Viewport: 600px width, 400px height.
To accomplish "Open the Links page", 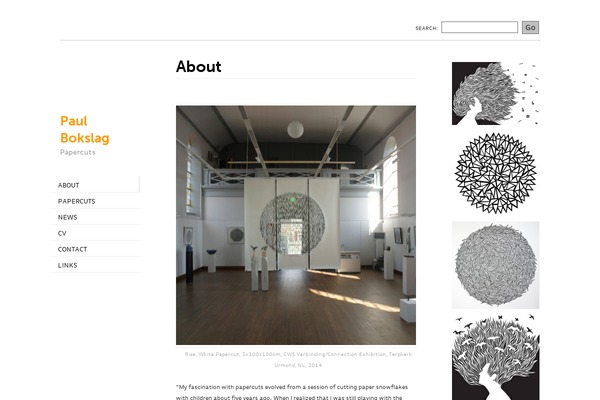I will point(67,265).
